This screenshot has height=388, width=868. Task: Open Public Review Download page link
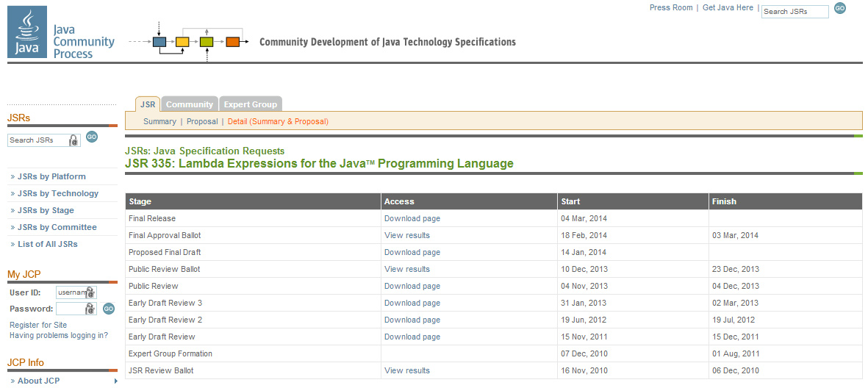412,286
